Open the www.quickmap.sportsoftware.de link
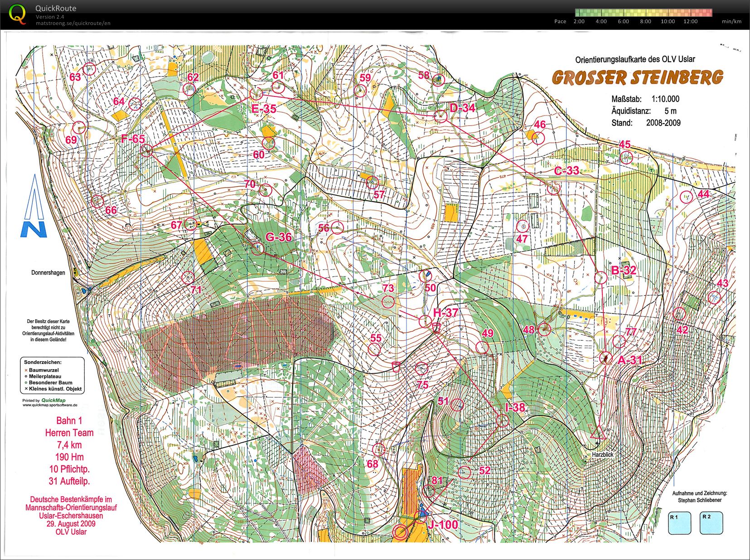Viewport: 750px width, 560px height. tap(50, 405)
